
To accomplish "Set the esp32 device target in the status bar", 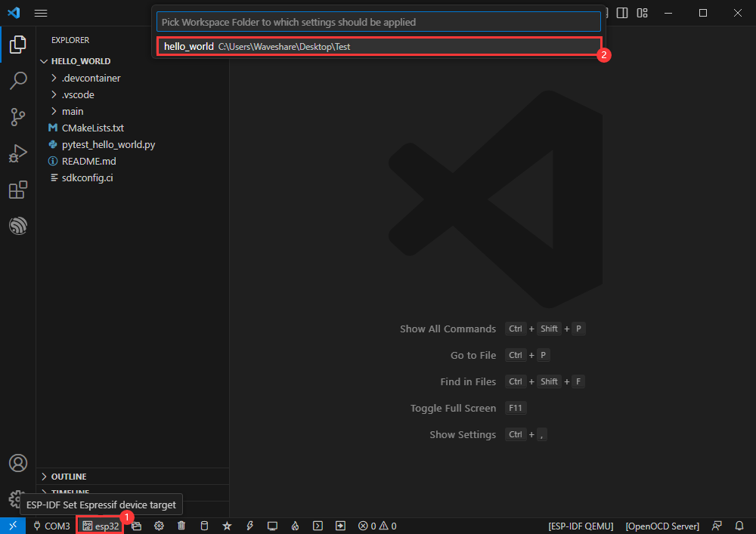I will coord(101,526).
